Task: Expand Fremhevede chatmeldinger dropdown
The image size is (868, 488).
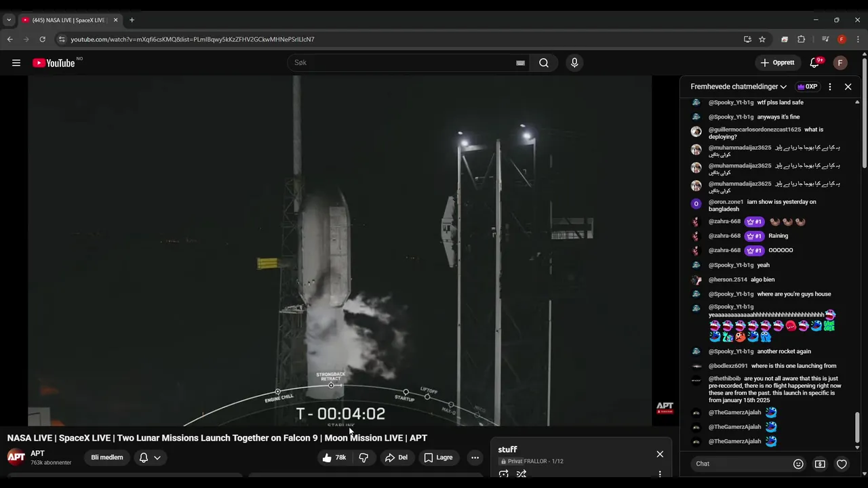Action: click(738, 87)
